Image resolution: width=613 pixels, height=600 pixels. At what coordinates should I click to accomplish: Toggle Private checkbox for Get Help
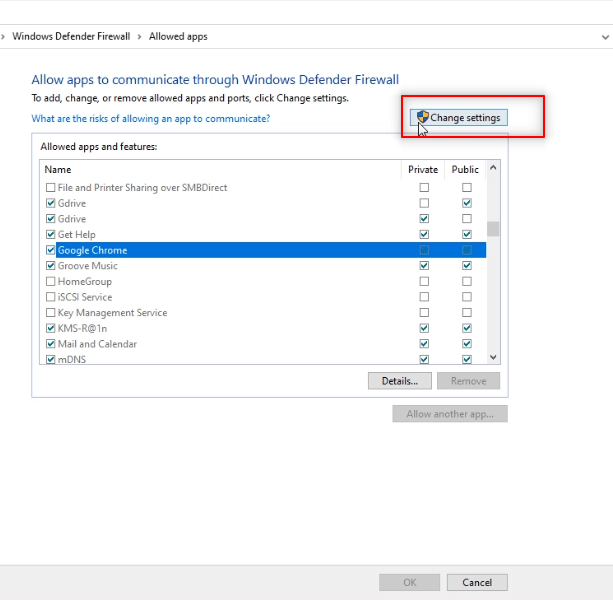[424, 235]
